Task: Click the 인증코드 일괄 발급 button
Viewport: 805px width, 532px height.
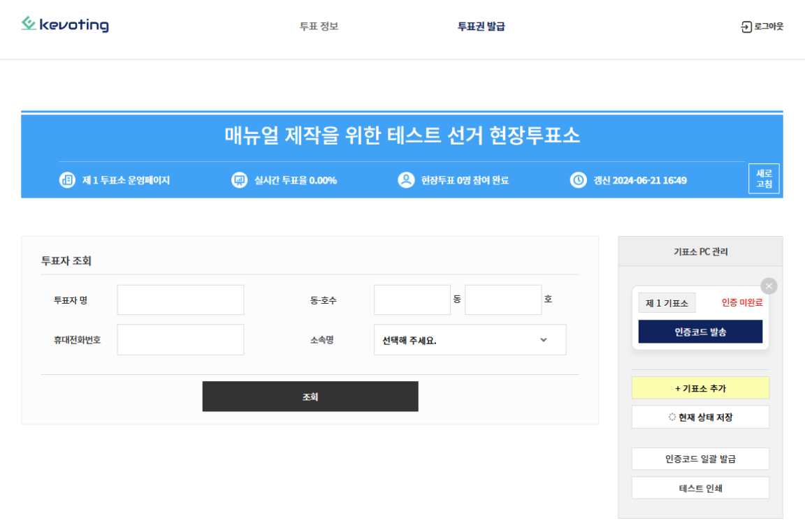Action: (x=700, y=459)
